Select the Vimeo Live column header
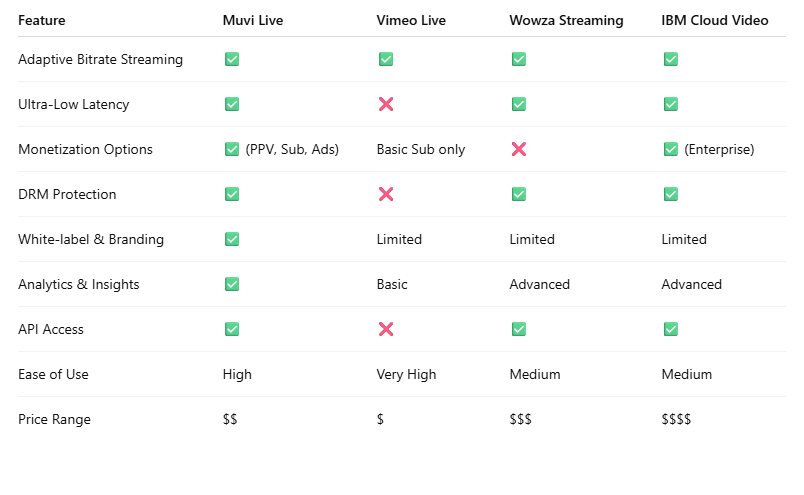804x495 pixels. [411, 21]
